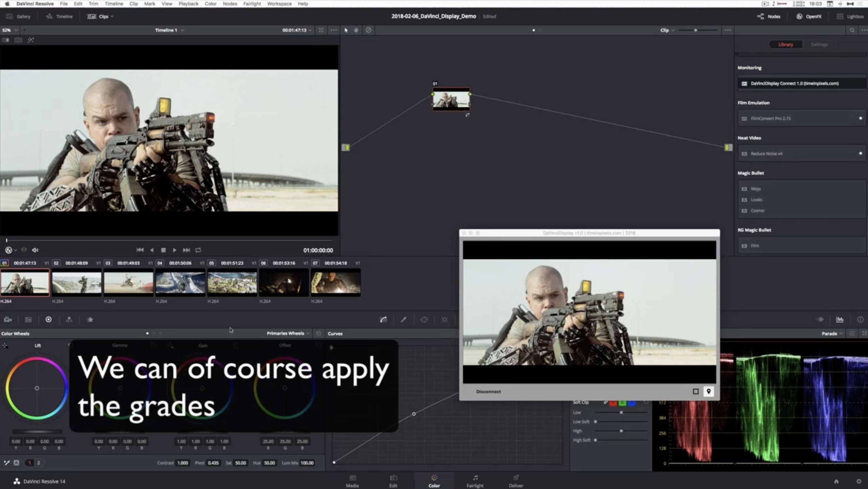868x489 pixels.
Task: Click the Disconnect button in DaVinciDisplay
Action: (488, 391)
